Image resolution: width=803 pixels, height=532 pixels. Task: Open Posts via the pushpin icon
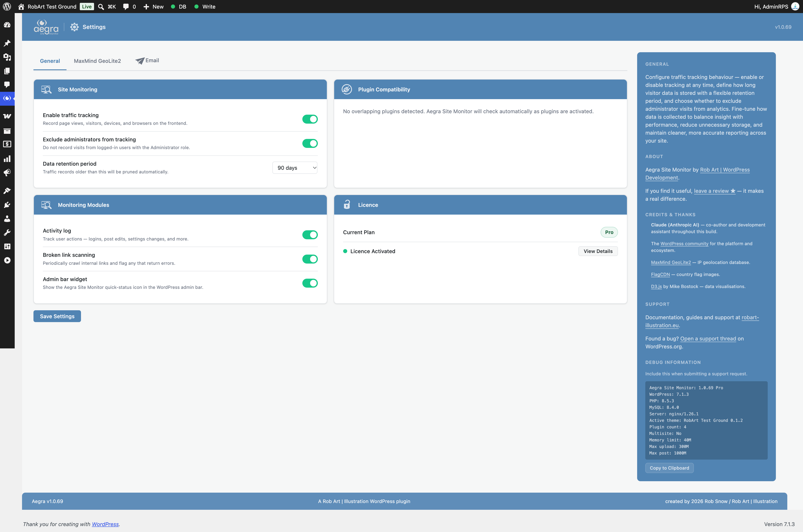pyautogui.click(x=7, y=43)
